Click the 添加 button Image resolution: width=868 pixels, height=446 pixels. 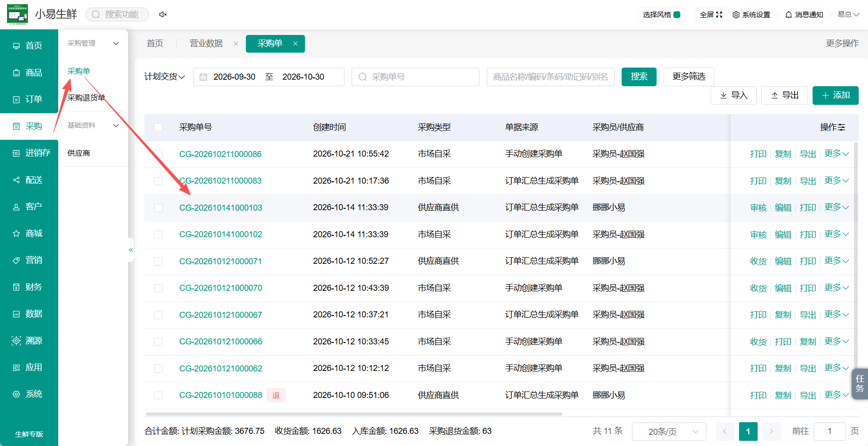(835, 96)
